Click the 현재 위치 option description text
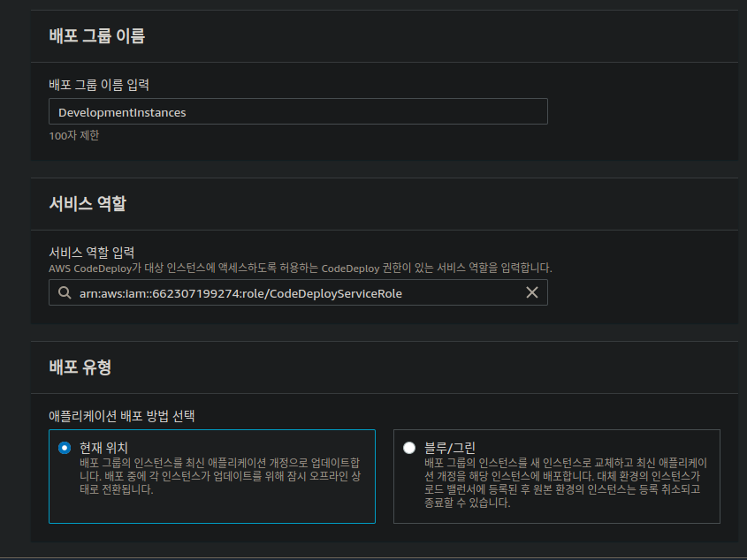The width and height of the screenshot is (747, 560). click(x=220, y=476)
